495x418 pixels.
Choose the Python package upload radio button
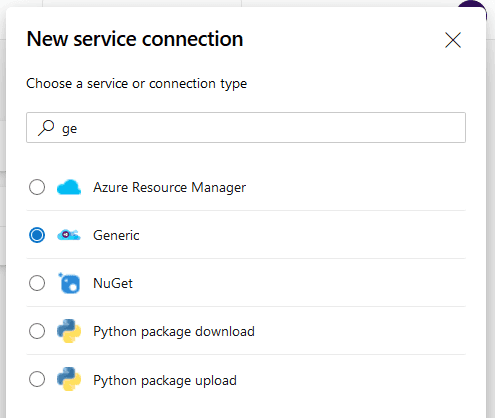click(x=37, y=379)
